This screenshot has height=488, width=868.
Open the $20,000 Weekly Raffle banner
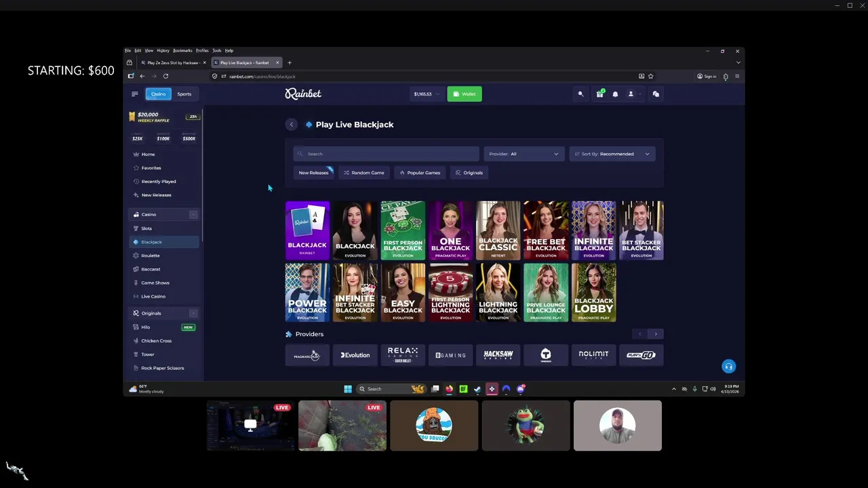[165, 117]
